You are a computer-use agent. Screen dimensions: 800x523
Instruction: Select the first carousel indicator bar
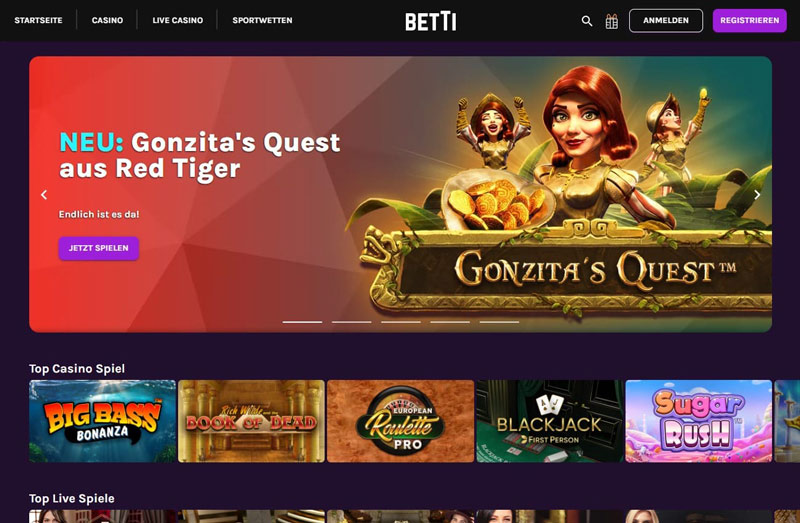pyautogui.click(x=303, y=322)
